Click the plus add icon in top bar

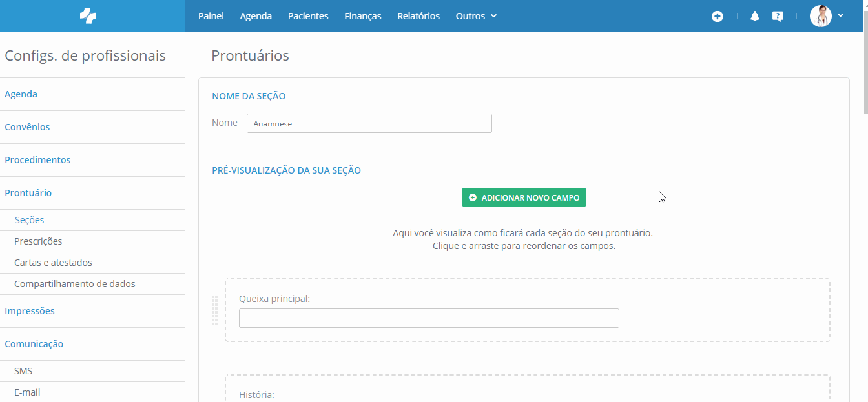pos(718,16)
